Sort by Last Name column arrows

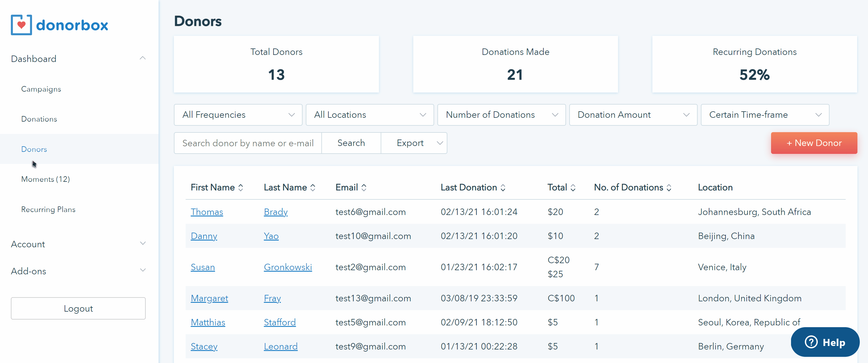[313, 188]
